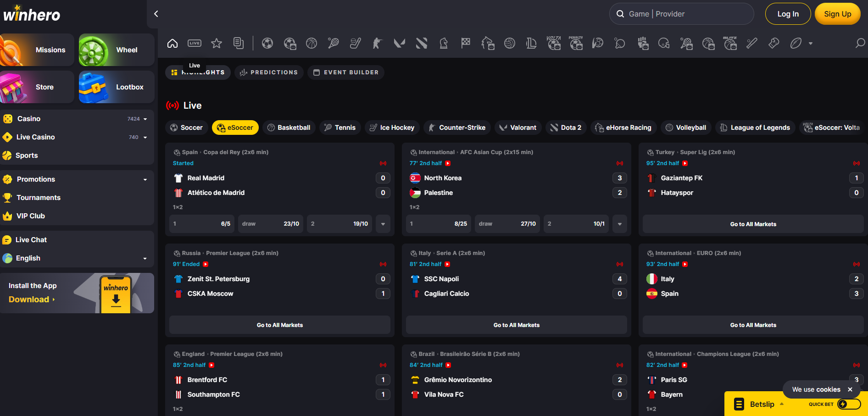Screen dimensions: 868x416
Task: Select the Volleyball icon in toolbar
Action: (510, 44)
